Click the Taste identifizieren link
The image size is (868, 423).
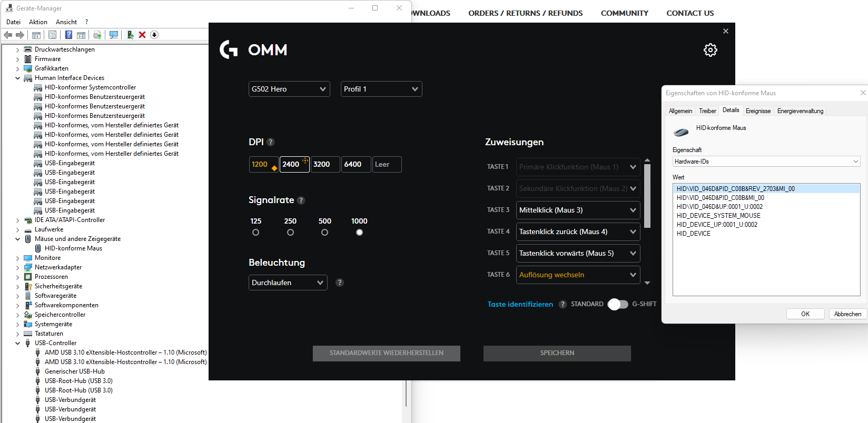[520, 304]
